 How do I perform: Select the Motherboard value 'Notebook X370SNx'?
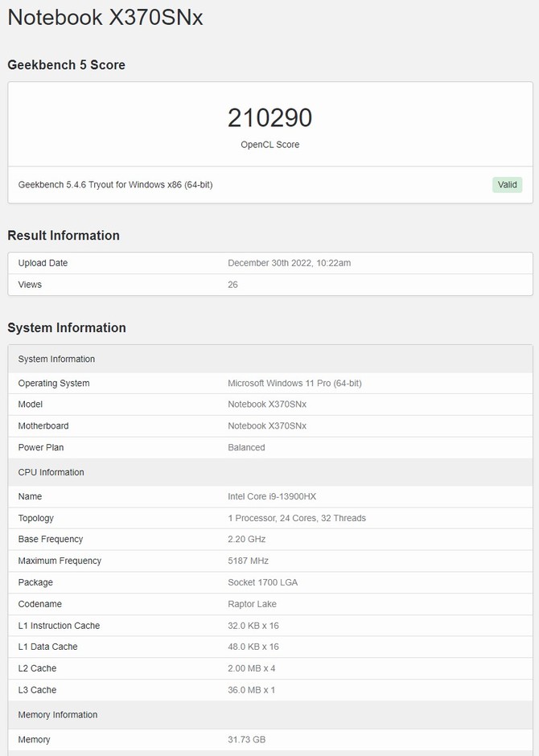pyautogui.click(x=267, y=426)
